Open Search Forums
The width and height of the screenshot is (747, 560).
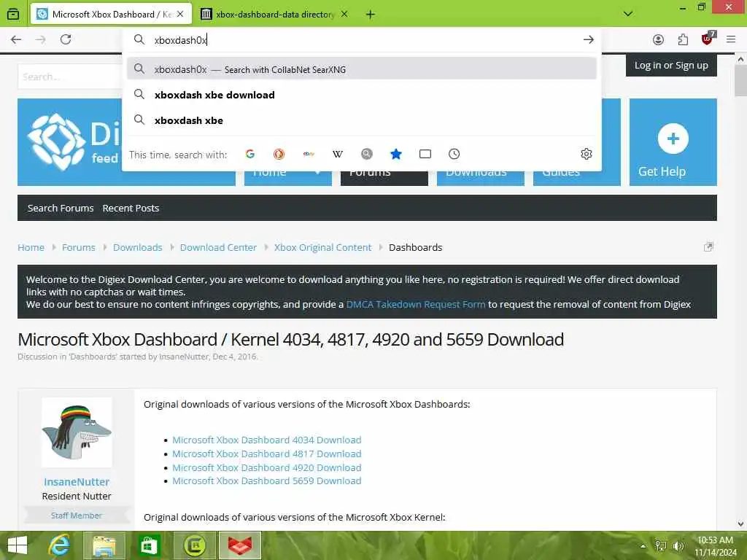61,208
